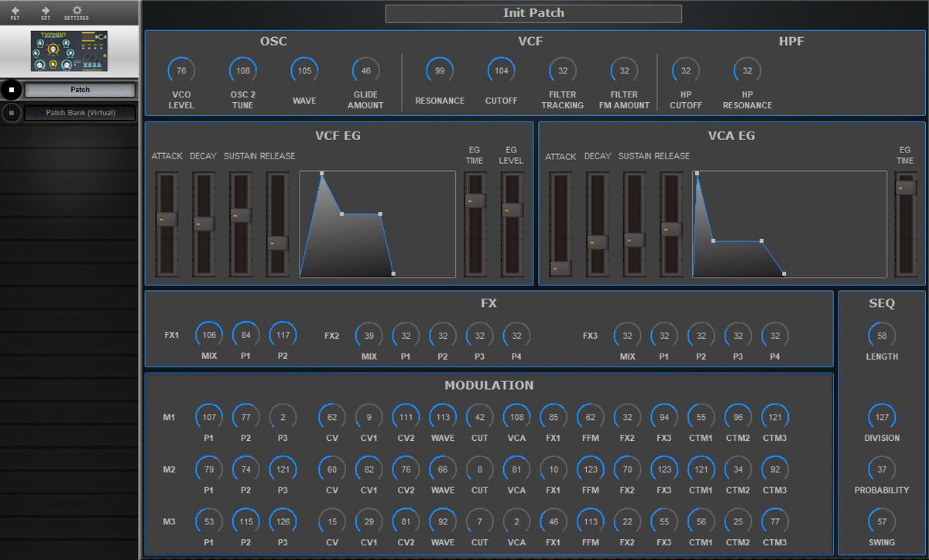This screenshot has height=560, width=929.
Task: Click the M3 WAVE knob
Action: [x=443, y=522]
